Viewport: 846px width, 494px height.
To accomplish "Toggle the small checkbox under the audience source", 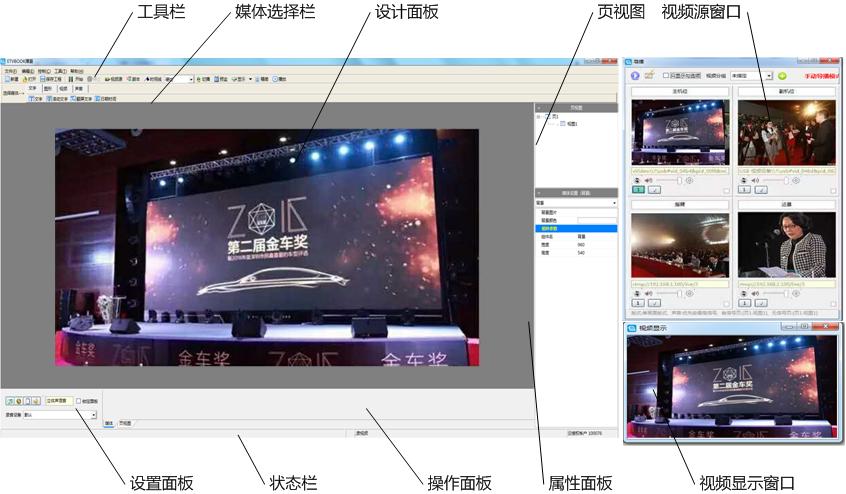I will pos(726,304).
